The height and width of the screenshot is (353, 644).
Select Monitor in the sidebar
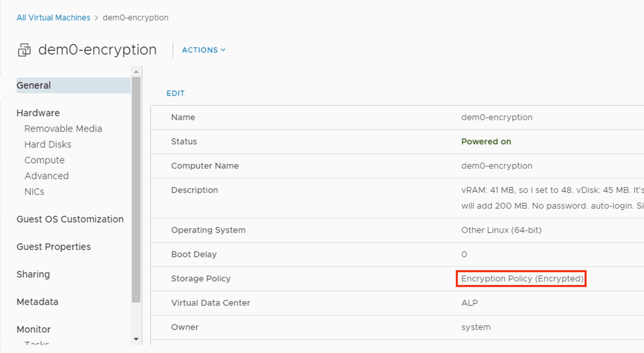tap(33, 329)
